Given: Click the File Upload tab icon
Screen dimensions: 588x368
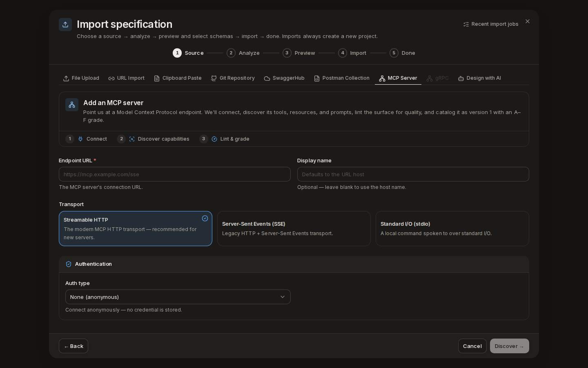Looking at the screenshot, I should 66,79.
